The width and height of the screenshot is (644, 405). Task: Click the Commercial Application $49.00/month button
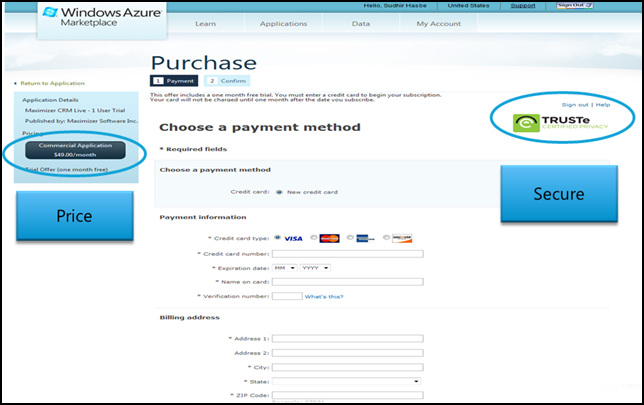coord(75,150)
